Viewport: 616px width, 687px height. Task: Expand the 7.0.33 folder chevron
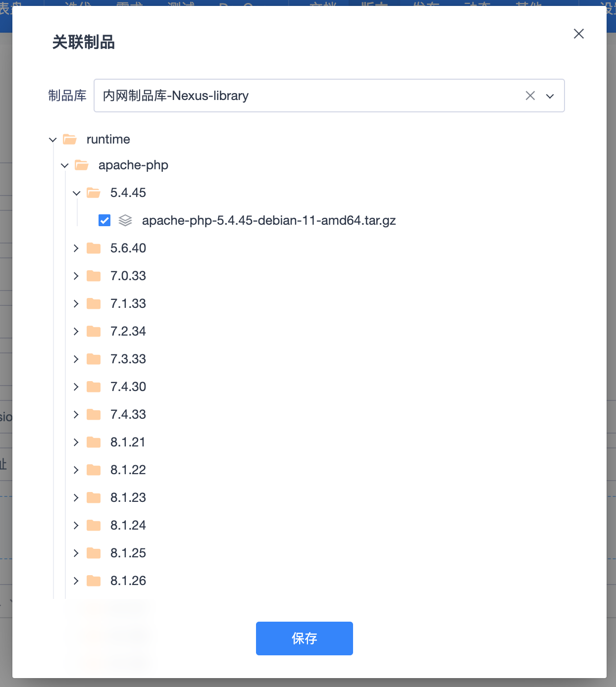76,276
